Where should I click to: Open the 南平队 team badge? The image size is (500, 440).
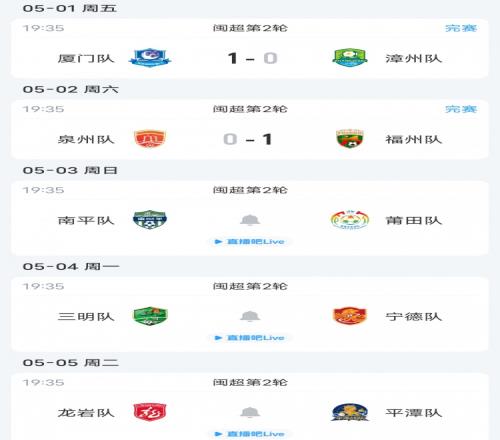[150, 220]
